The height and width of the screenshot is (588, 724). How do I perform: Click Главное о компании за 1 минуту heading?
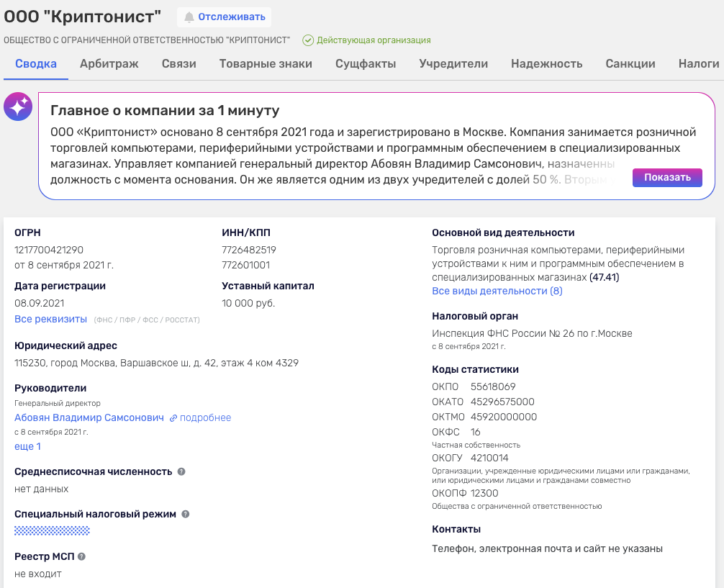click(165, 110)
